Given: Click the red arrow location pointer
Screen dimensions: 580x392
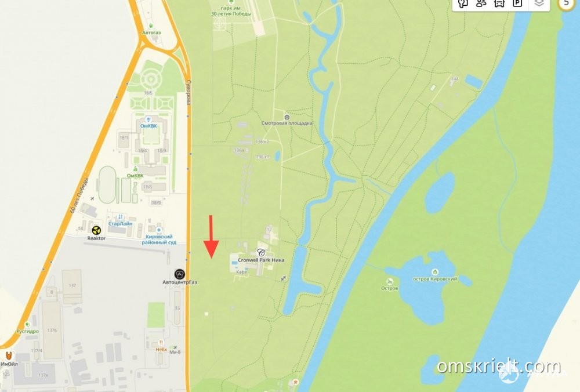Looking at the screenshot, I should click(211, 237).
